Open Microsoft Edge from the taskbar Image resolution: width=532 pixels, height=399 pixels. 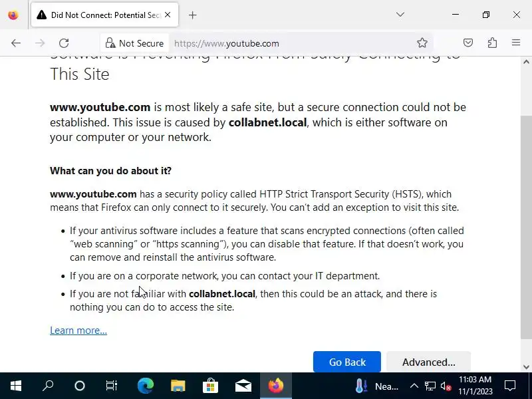point(145,386)
